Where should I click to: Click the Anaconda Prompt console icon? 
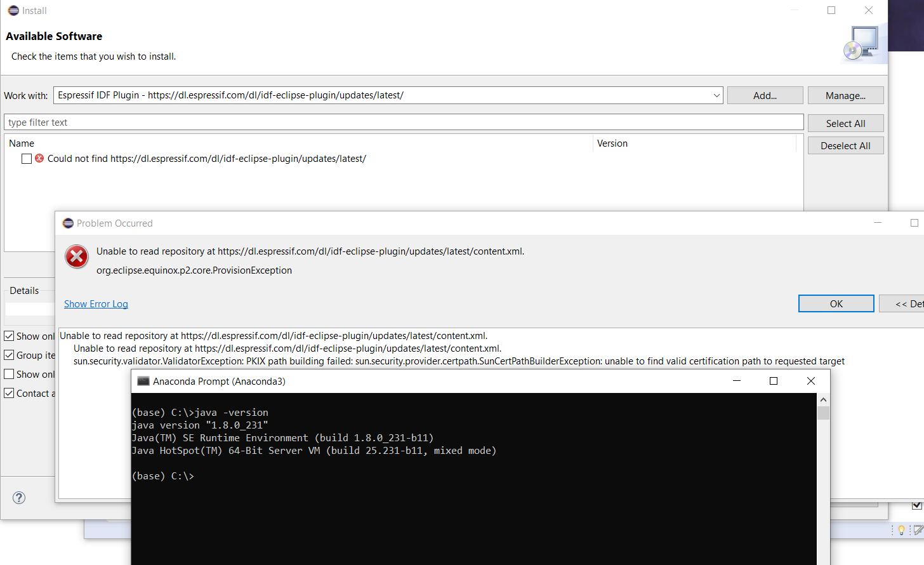point(142,380)
